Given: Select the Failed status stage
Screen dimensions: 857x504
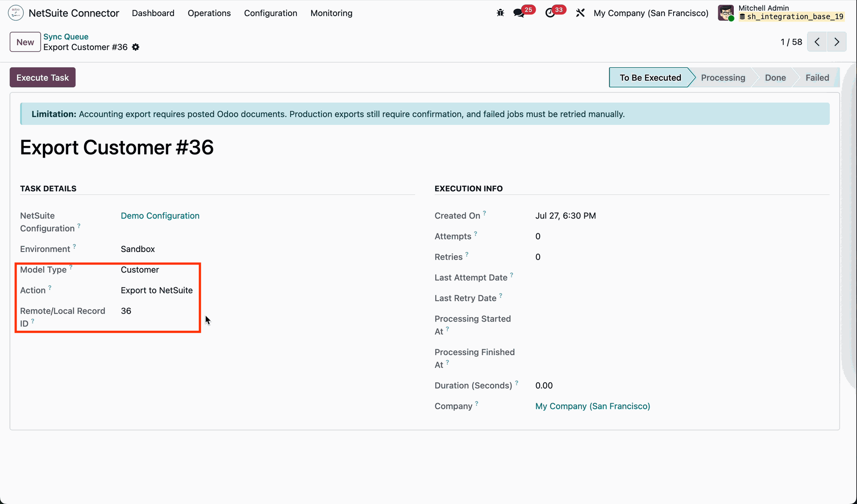Looking at the screenshot, I should (x=817, y=78).
